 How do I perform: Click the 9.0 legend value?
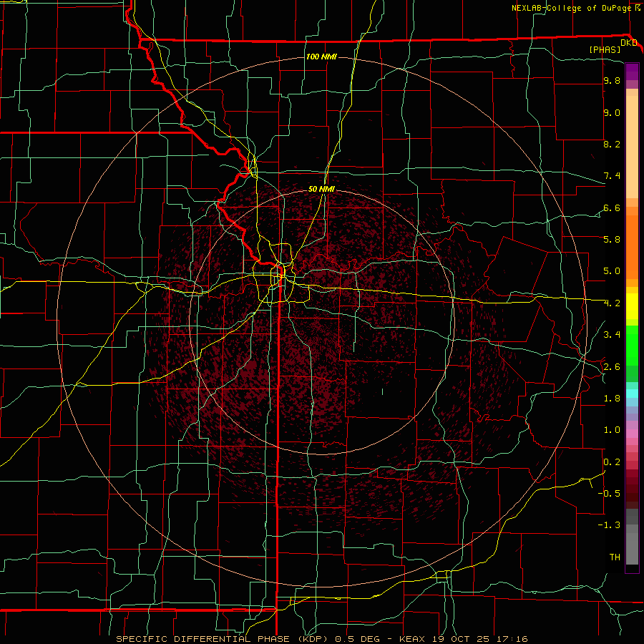[612, 113]
